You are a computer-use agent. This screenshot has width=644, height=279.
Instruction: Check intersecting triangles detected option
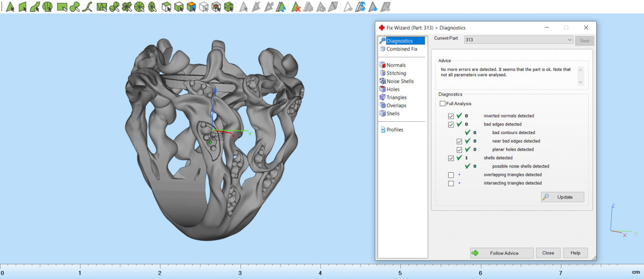pos(451,183)
